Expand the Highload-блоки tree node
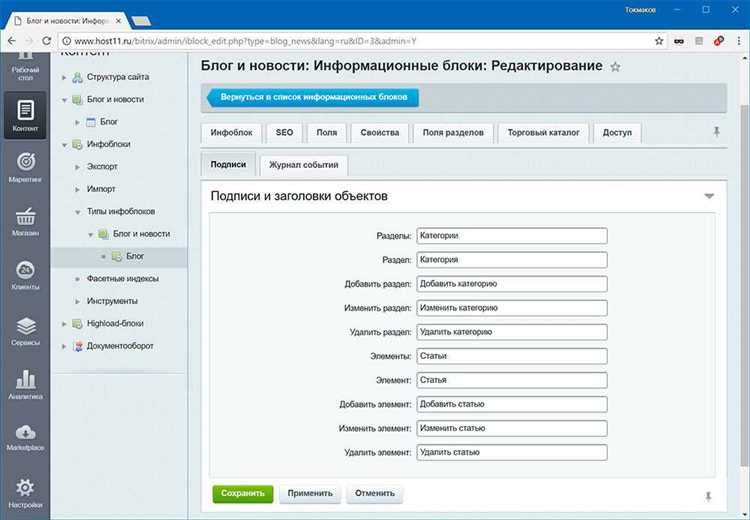 coord(64,324)
